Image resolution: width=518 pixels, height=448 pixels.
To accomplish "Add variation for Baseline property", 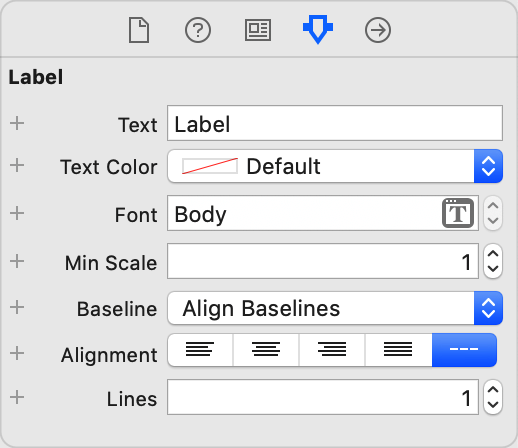I will coord(17,307).
